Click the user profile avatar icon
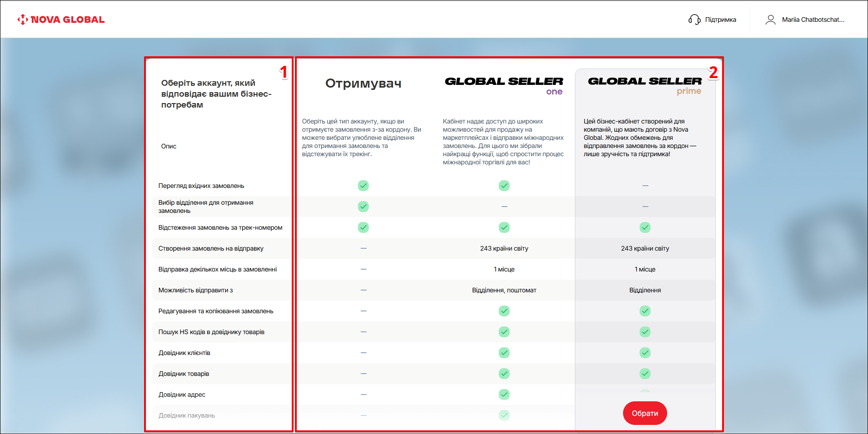Image resolution: width=868 pixels, height=434 pixels. [x=770, y=20]
